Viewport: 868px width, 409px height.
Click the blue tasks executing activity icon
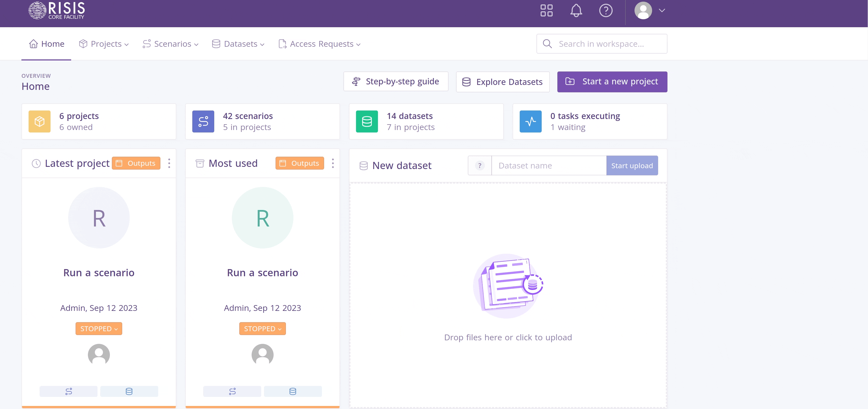coord(530,121)
